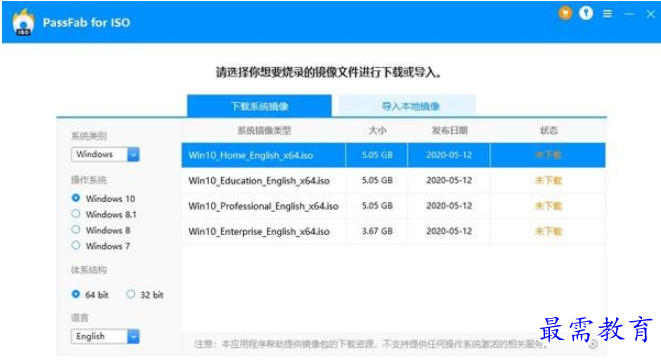Select 64 bit architecture
Viewport: 661px width, 361px height.
point(76,294)
